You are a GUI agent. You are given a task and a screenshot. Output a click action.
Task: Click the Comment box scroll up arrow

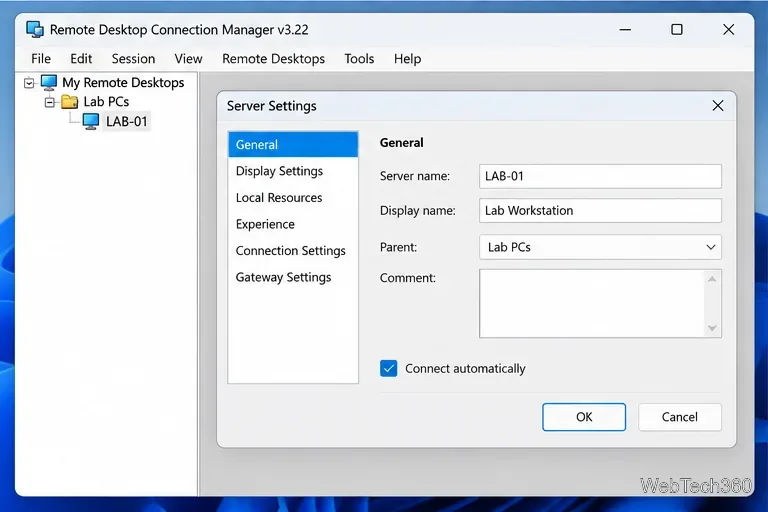(712, 279)
